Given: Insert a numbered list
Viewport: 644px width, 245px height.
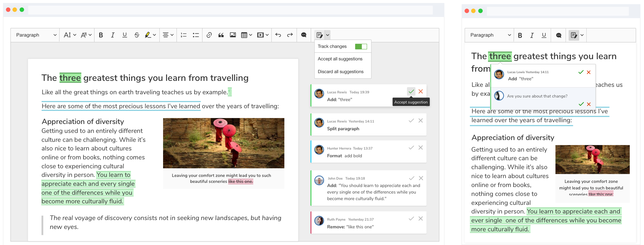Looking at the screenshot, I should [x=184, y=35].
